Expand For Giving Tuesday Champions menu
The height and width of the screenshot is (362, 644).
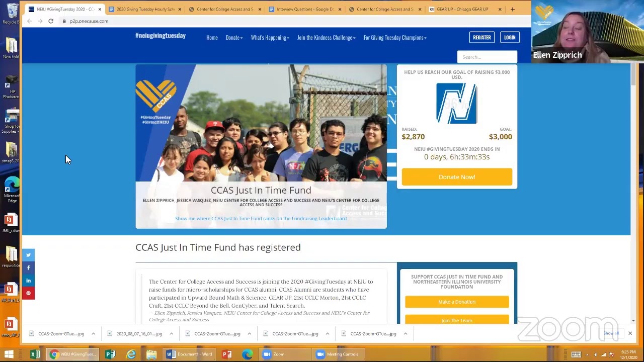(x=395, y=38)
